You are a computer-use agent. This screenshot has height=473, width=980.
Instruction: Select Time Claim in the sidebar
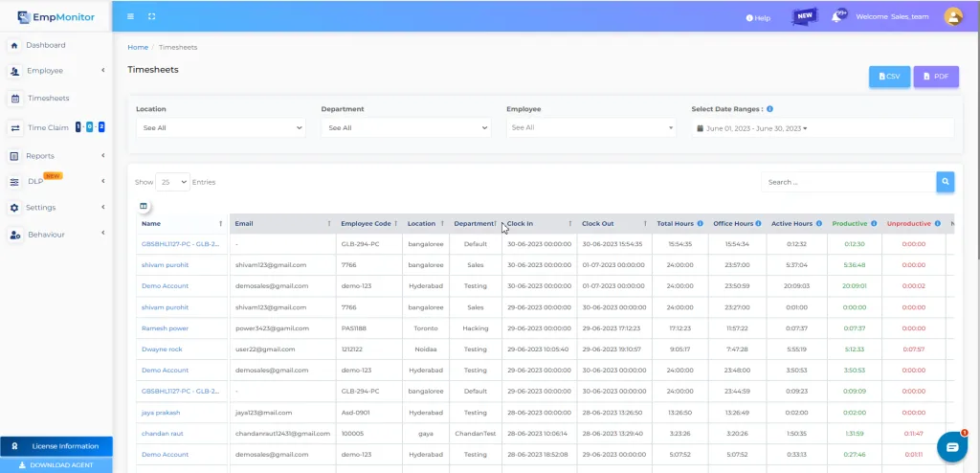pos(48,127)
